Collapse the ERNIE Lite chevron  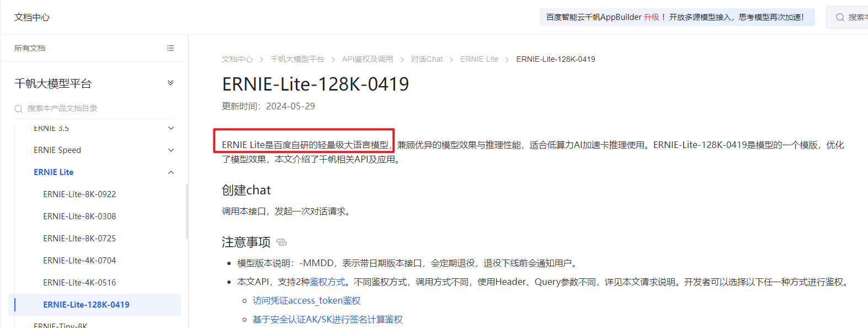(171, 172)
